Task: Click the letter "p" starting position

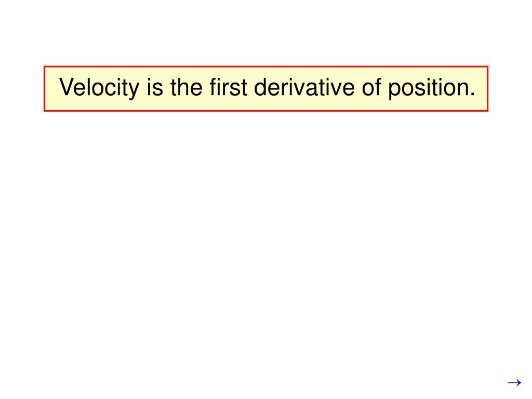Action: [x=394, y=90]
